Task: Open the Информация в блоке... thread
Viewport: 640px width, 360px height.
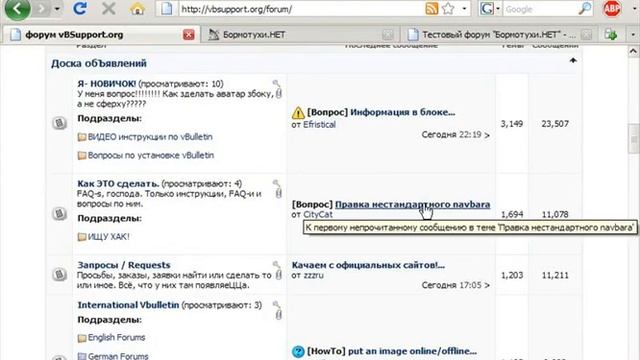Action: tap(402, 112)
